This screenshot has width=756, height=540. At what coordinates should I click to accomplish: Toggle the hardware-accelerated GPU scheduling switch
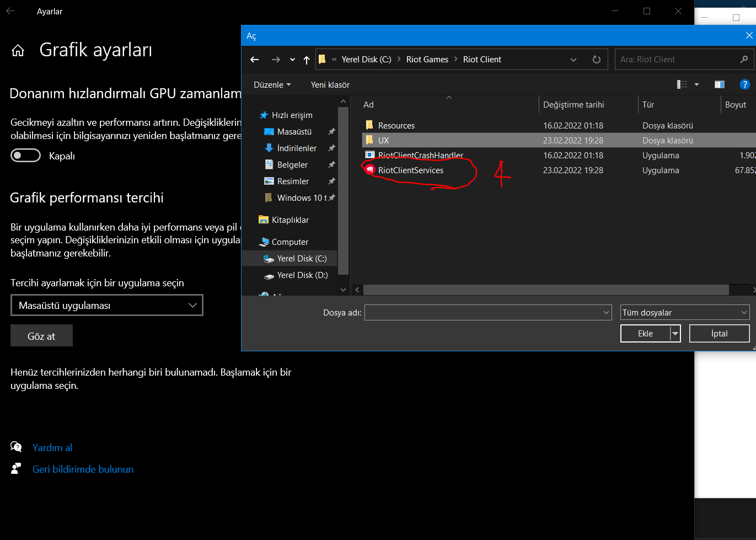25,156
